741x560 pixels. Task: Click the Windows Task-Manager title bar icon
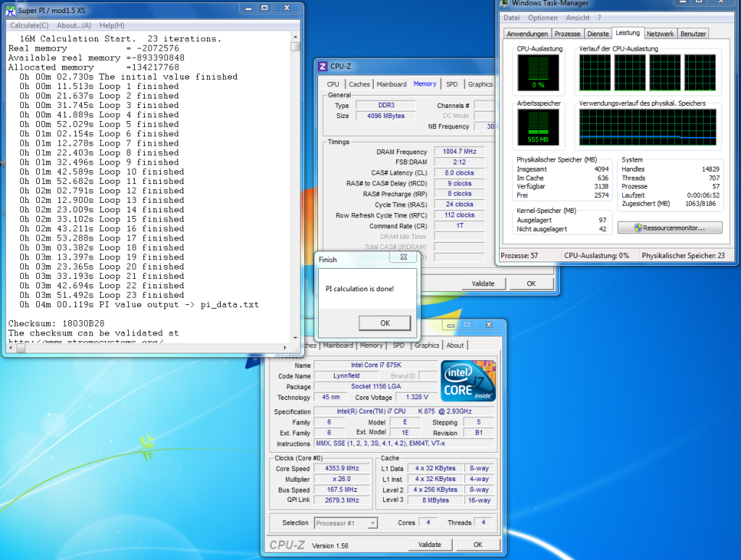tap(505, 4)
